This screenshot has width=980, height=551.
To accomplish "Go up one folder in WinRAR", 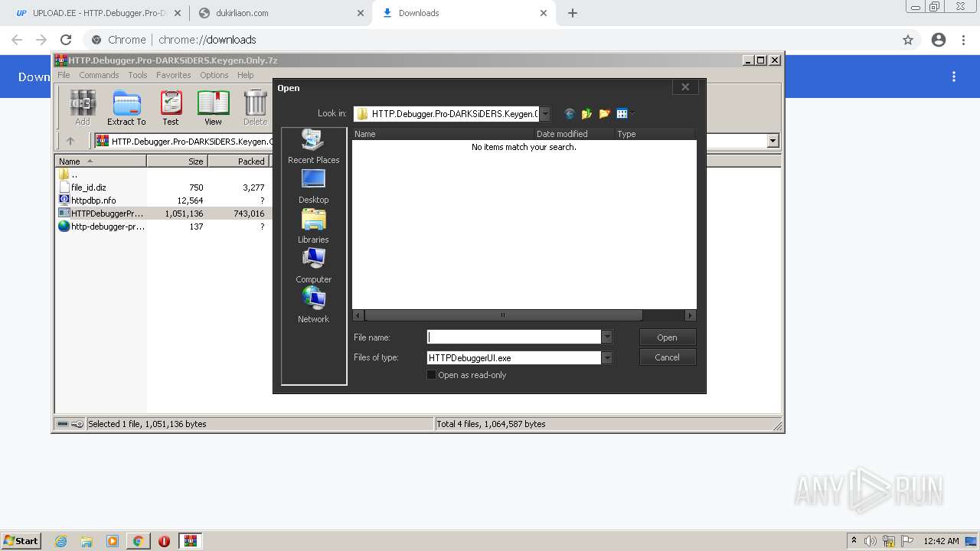I will point(70,141).
